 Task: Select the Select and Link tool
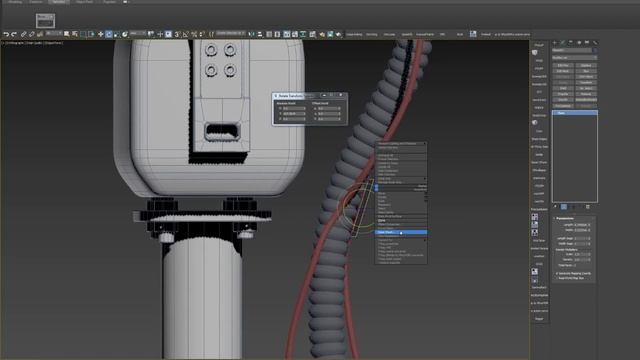point(24,34)
